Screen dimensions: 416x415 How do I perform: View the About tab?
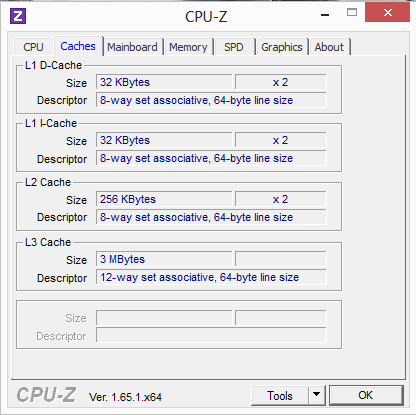329,47
